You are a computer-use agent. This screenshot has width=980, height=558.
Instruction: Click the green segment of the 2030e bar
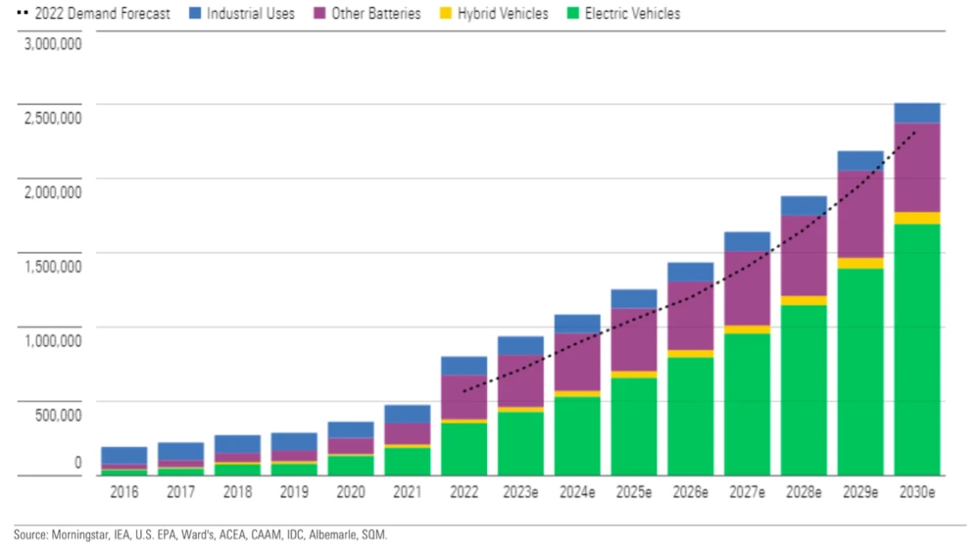[x=917, y=350]
